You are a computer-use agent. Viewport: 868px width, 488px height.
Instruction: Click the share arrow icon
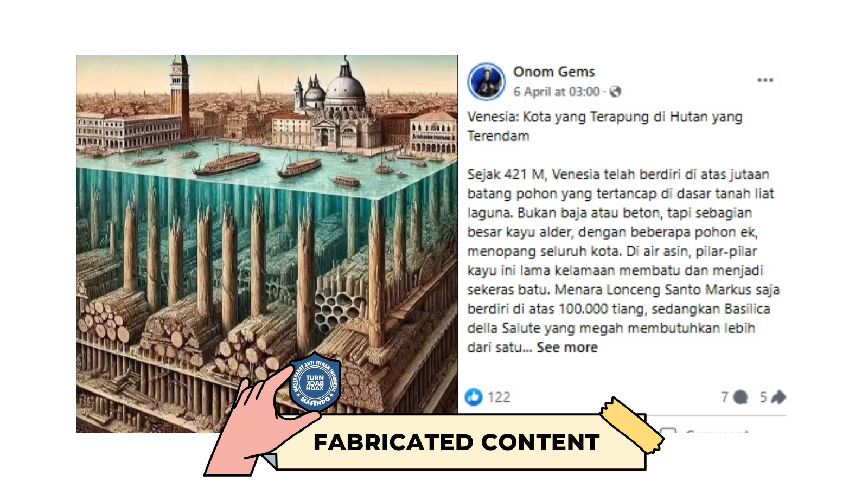pyautogui.click(x=778, y=397)
